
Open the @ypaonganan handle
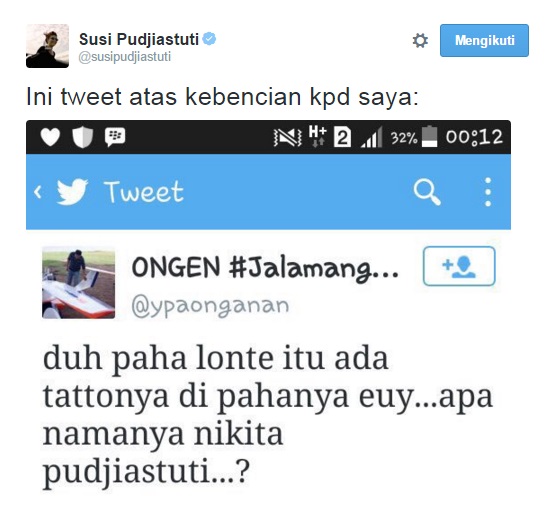coord(210,306)
